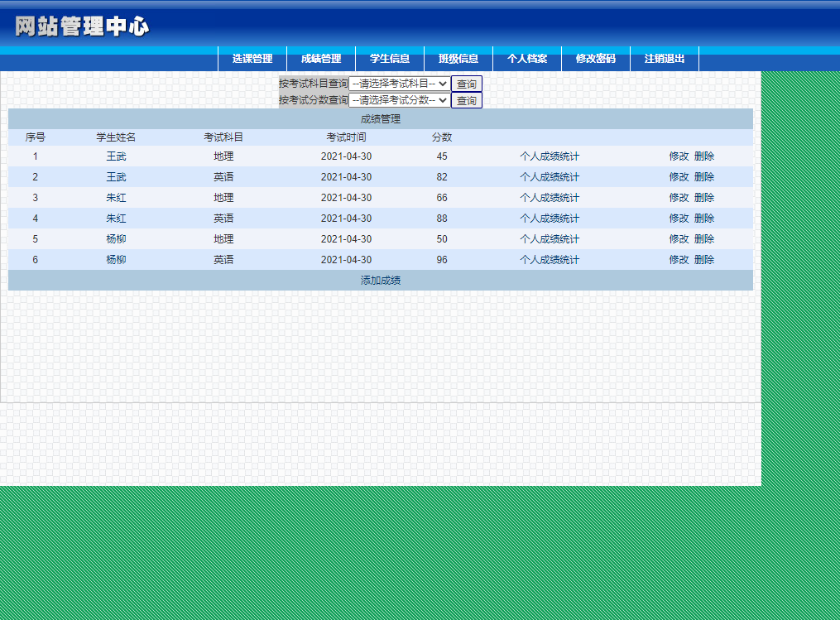The height and width of the screenshot is (620, 840).
Task: Click the 序号 column header
Action: point(36,137)
